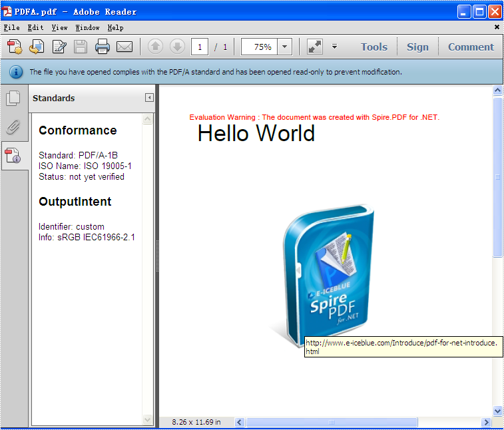Open Page Thumbnails panel icon
504x430 pixels.
tap(13, 98)
